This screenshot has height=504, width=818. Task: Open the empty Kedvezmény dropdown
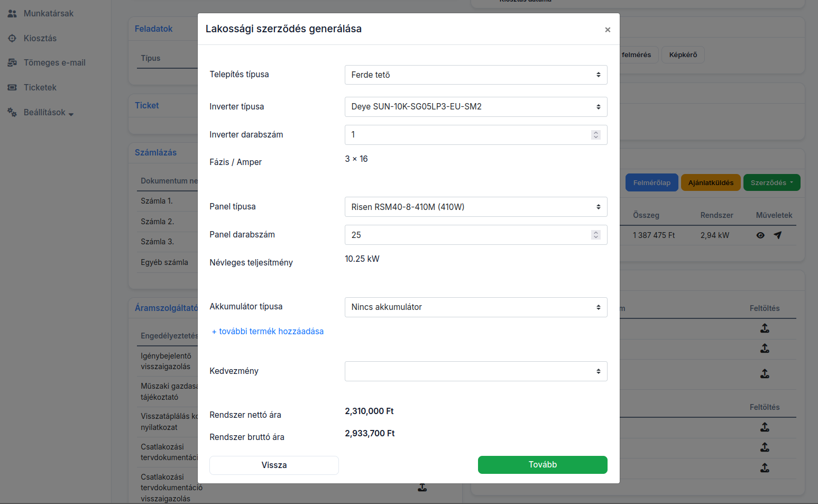pyautogui.click(x=475, y=371)
